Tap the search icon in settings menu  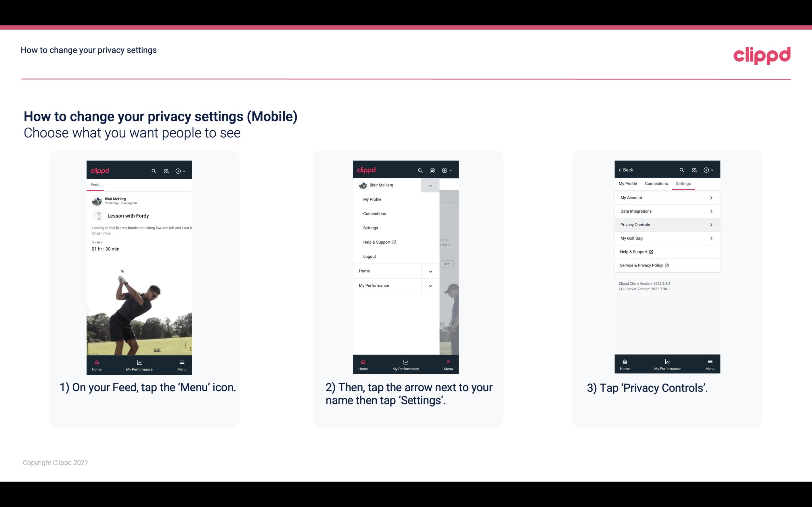point(682,170)
